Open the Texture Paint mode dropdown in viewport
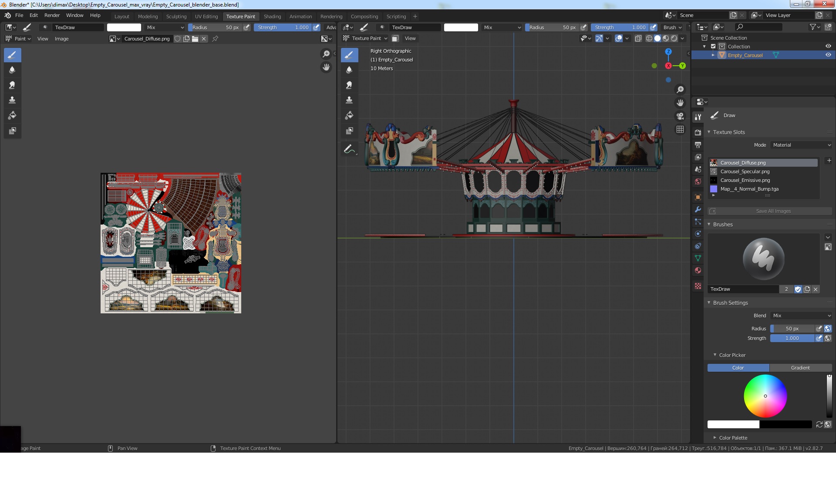The image size is (836, 504). pos(365,38)
